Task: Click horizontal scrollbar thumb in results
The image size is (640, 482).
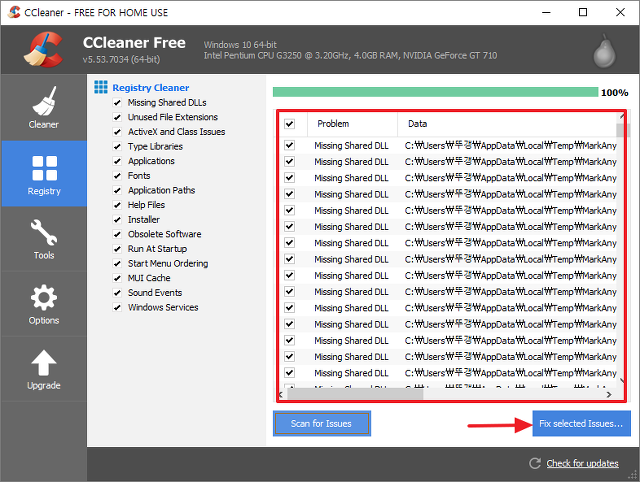Action: click(355, 394)
